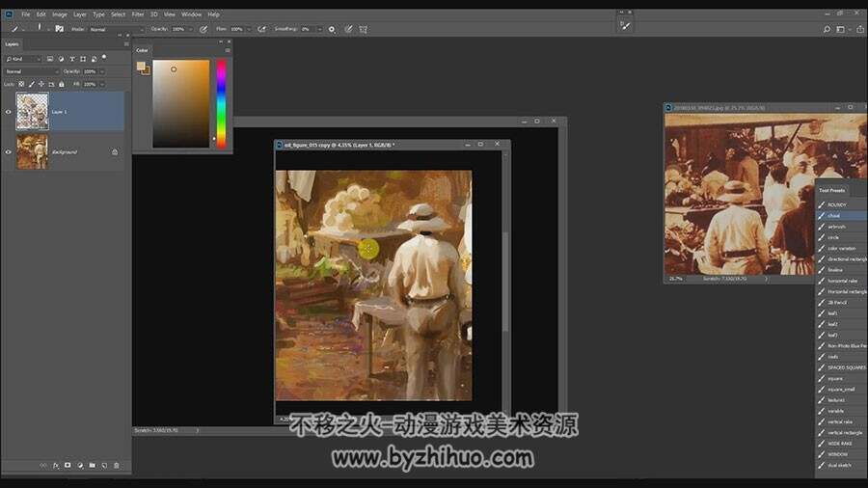Open brush Mode Normal dropdown
868x488 pixels.
(x=117, y=29)
